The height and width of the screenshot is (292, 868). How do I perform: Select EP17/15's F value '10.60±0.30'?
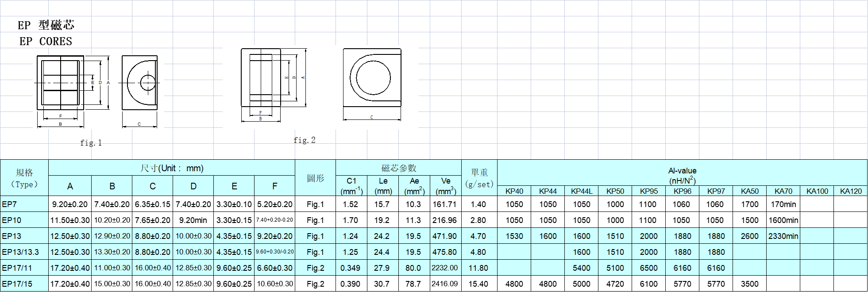(275, 284)
